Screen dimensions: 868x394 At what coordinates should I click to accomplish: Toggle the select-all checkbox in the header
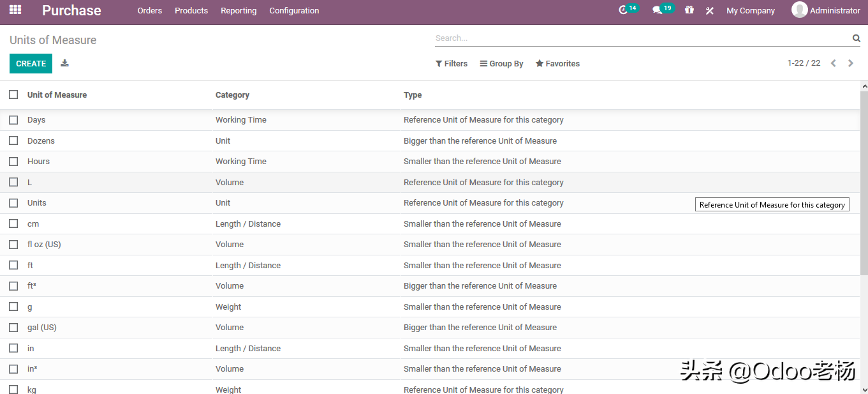[13, 95]
